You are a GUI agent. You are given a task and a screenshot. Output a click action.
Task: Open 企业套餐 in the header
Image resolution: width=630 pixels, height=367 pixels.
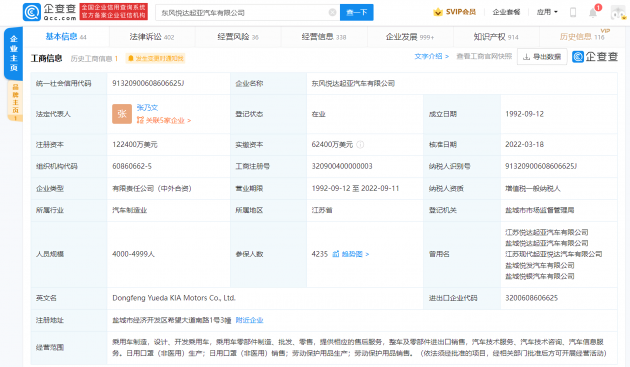click(x=506, y=12)
